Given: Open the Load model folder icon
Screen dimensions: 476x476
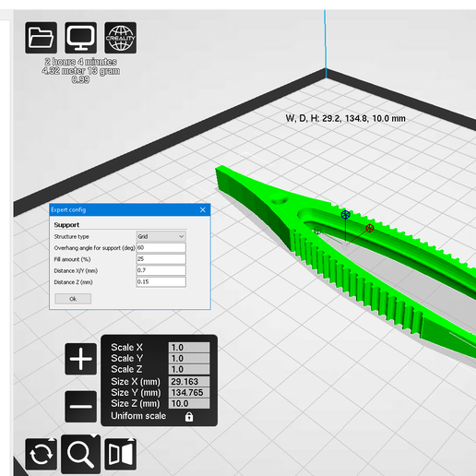Looking at the screenshot, I should pyautogui.click(x=41, y=38).
